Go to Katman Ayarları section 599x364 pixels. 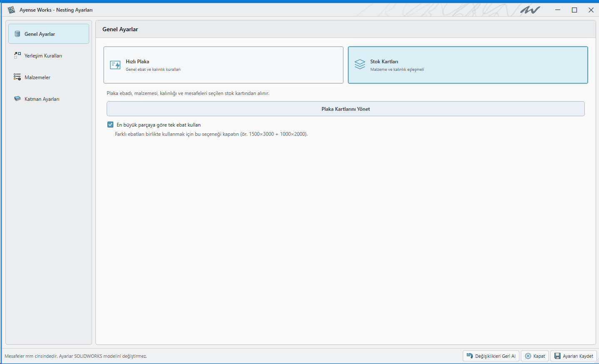(49, 99)
